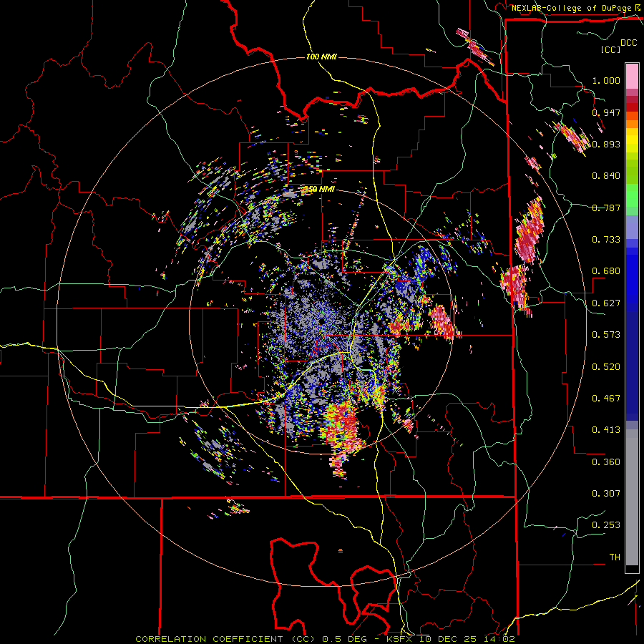
Task: Click the 0.360 scale value
Action: [x=606, y=462]
